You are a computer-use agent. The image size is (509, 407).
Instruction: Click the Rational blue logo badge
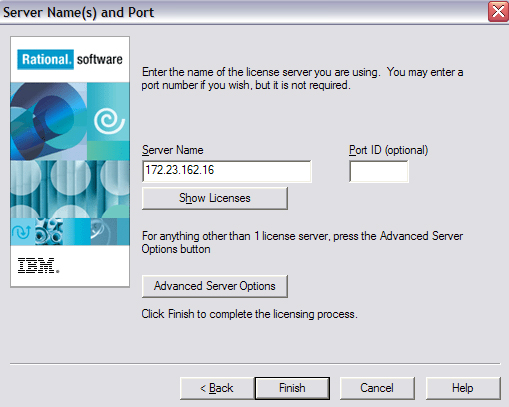[x=45, y=59]
